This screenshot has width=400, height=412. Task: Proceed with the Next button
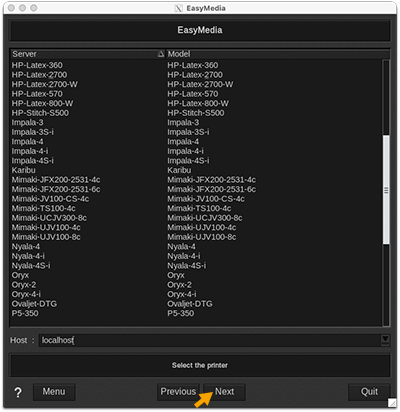coord(224,392)
